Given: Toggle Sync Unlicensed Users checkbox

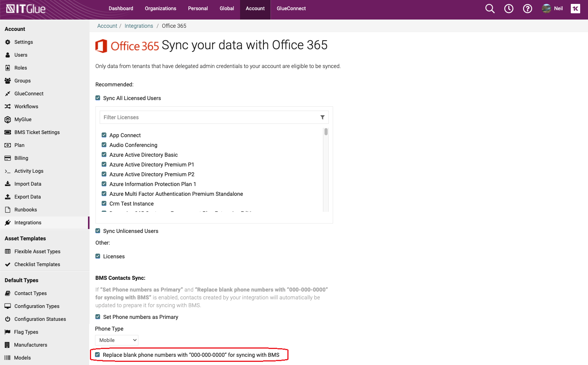Looking at the screenshot, I should [98, 231].
